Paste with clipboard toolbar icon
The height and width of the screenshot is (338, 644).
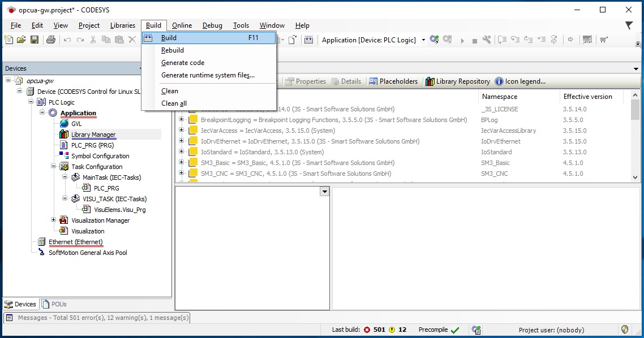click(119, 40)
